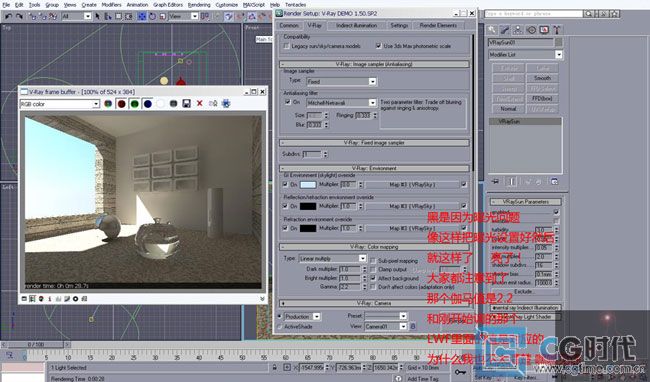Pick GI Environment light blue color swatch

coord(308,184)
